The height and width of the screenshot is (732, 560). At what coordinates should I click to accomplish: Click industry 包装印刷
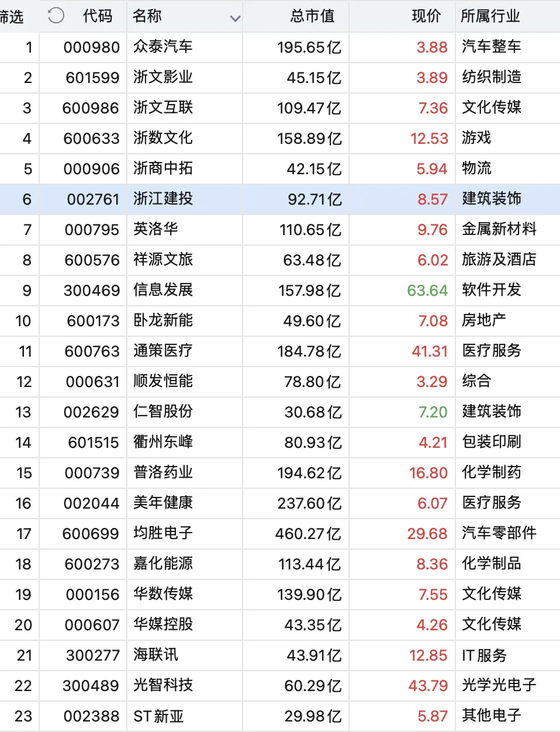(492, 442)
